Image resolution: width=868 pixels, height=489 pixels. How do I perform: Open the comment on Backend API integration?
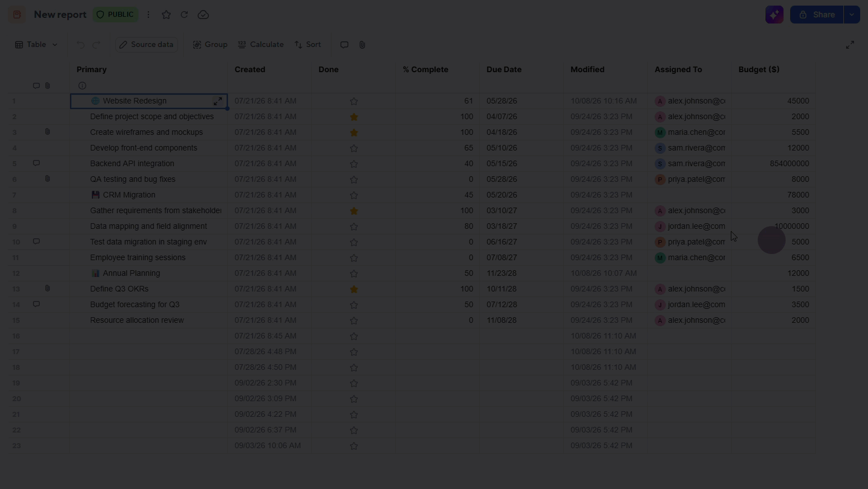coord(36,163)
